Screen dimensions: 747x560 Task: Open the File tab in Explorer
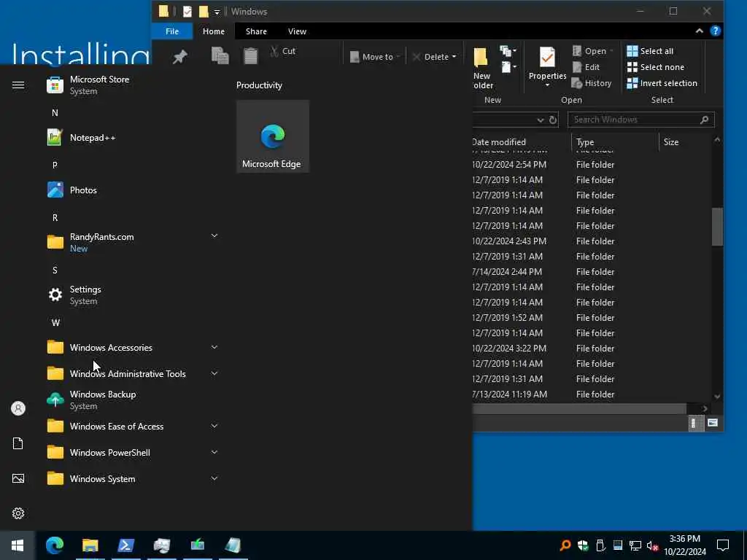[172, 31]
